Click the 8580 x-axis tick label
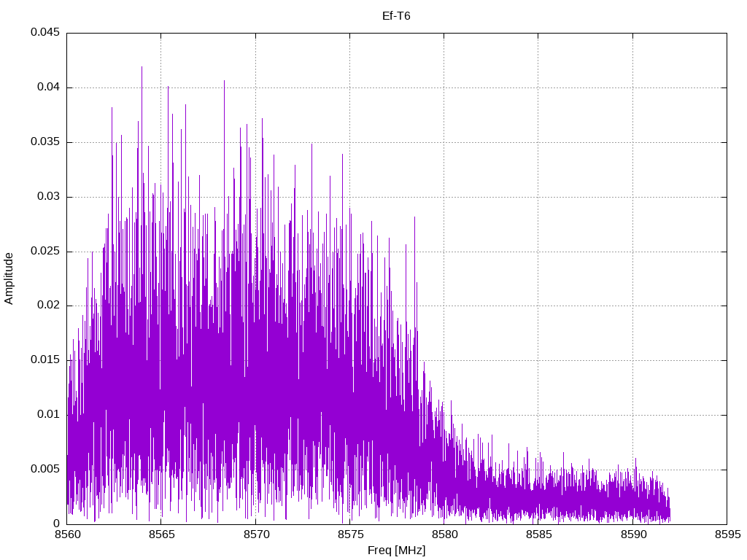Viewport: 747px width, 560px height. coord(444,534)
